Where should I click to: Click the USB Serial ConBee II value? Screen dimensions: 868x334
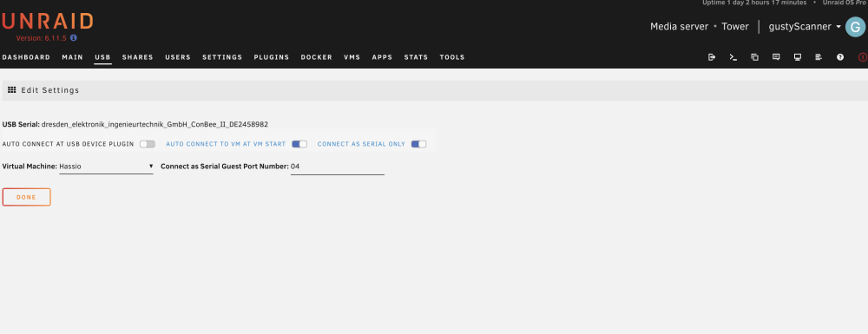pos(155,124)
